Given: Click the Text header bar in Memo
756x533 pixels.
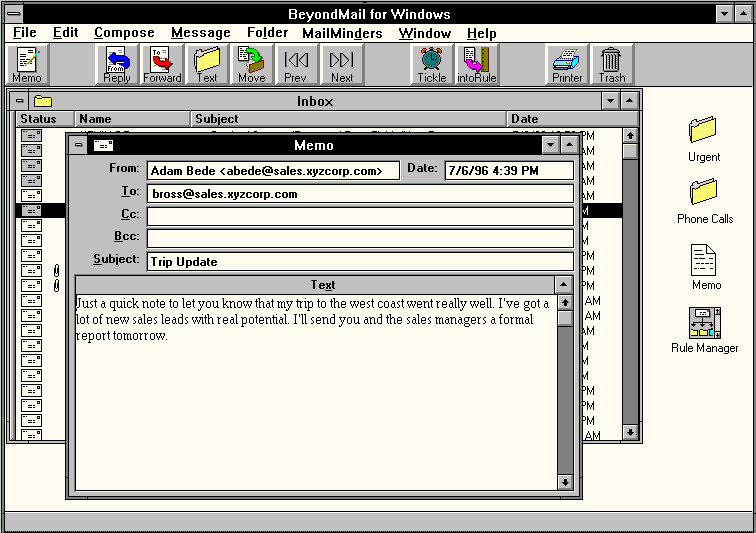Looking at the screenshot, I should [315, 285].
